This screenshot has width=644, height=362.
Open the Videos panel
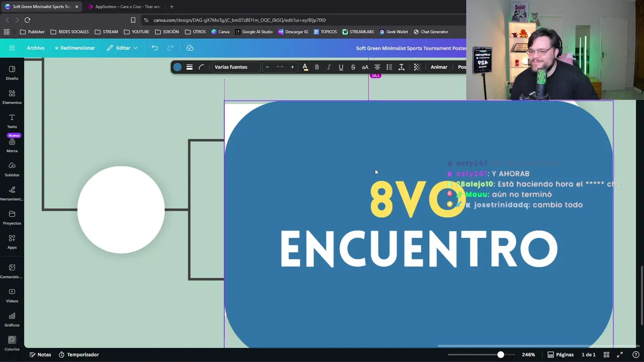point(12,296)
